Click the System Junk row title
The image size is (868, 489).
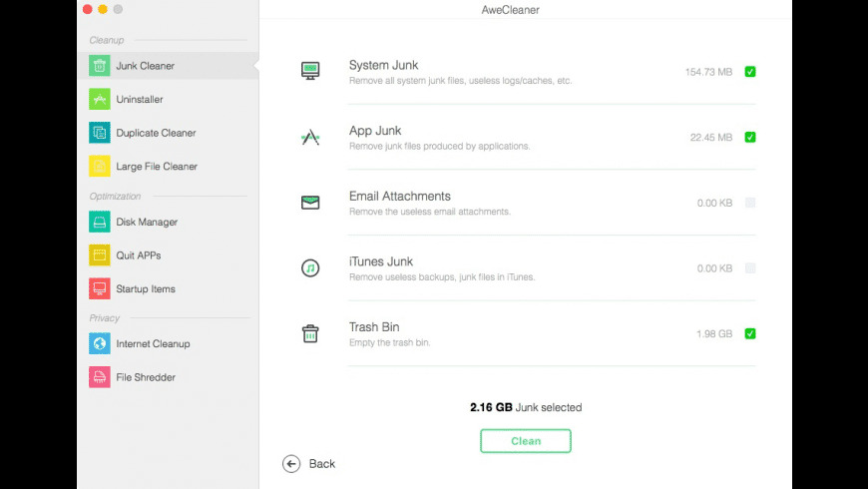pyautogui.click(x=383, y=66)
